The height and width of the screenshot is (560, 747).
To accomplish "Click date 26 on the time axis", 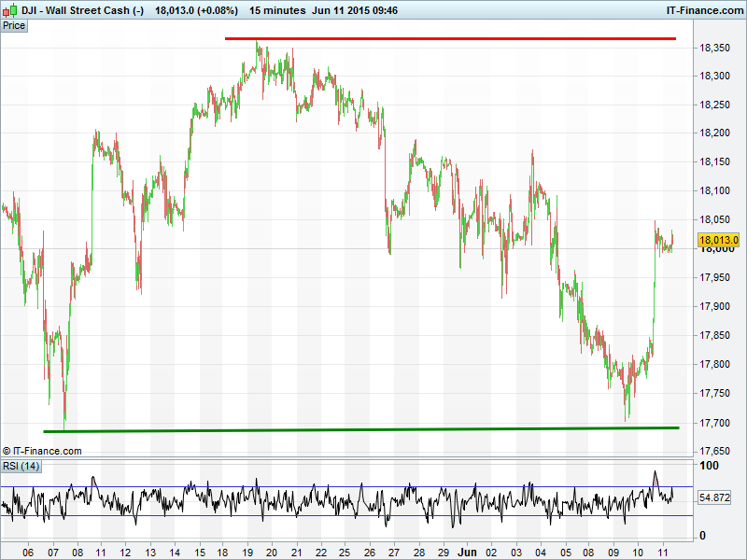I will 370,552.
